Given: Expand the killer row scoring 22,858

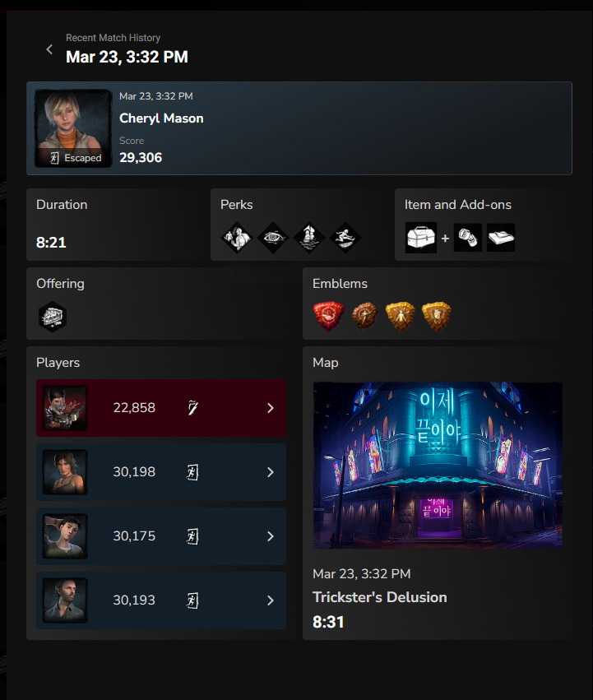Looking at the screenshot, I should coord(161,408).
